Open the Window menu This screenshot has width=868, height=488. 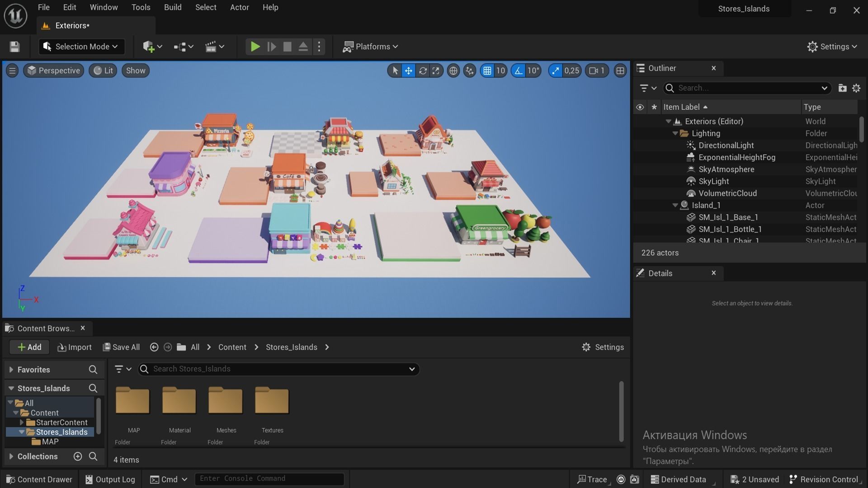(104, 7)
